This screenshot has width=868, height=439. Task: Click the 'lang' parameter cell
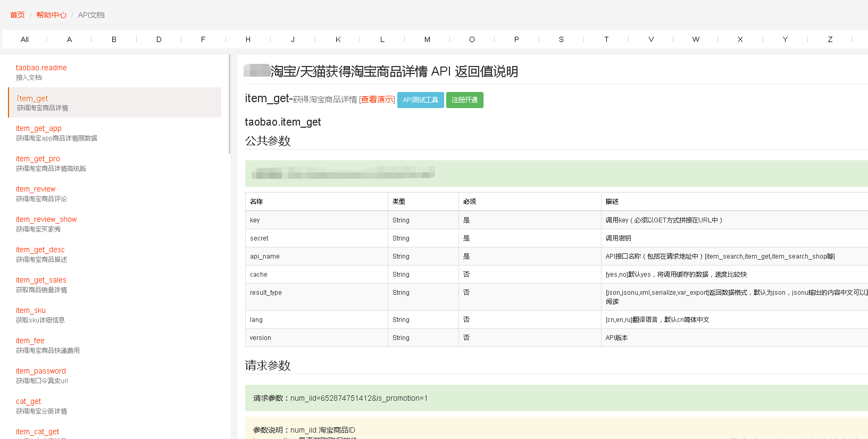[316, 320]
